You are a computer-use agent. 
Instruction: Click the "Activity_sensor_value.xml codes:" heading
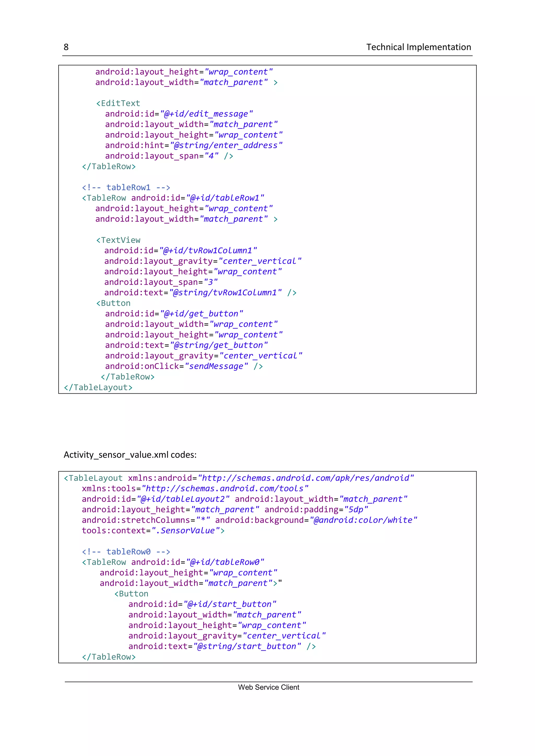(130, 455)
